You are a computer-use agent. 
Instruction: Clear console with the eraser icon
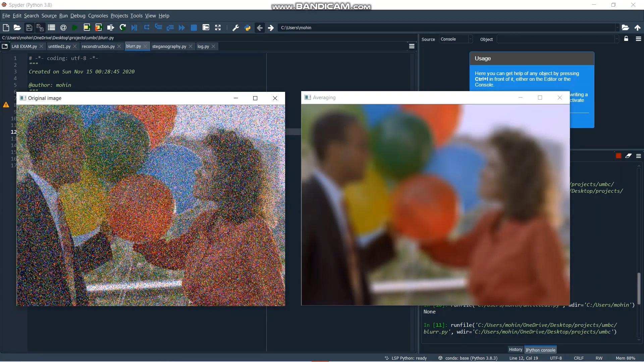point(628,156)
